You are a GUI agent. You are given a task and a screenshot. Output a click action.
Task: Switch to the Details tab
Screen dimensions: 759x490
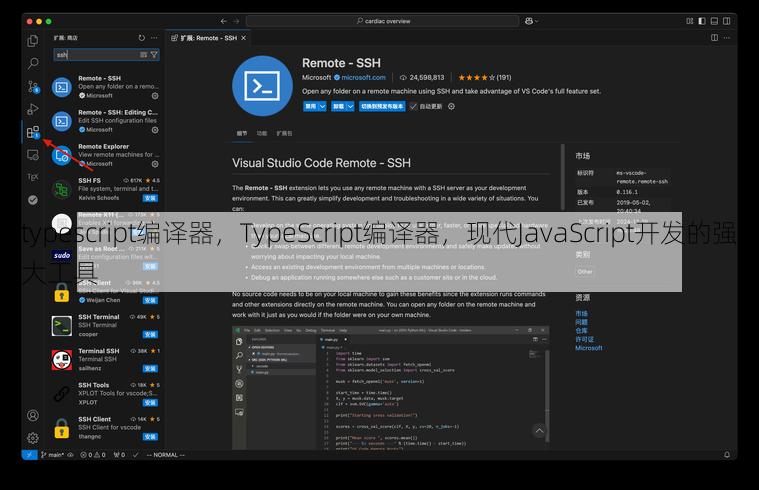point(242,134)
